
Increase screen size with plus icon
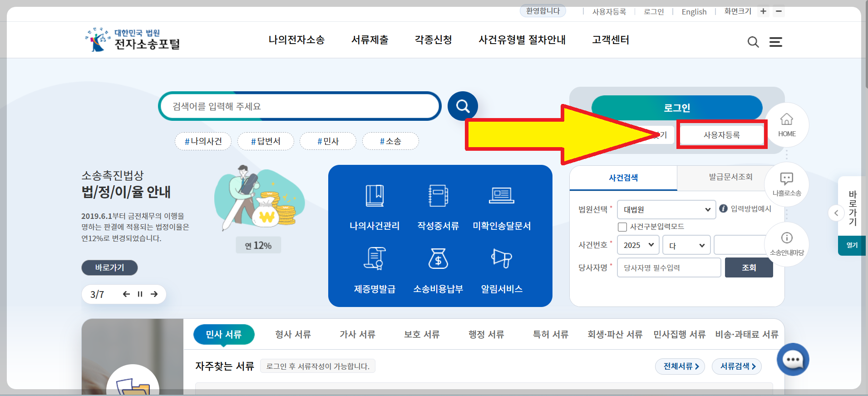[764, 11]
